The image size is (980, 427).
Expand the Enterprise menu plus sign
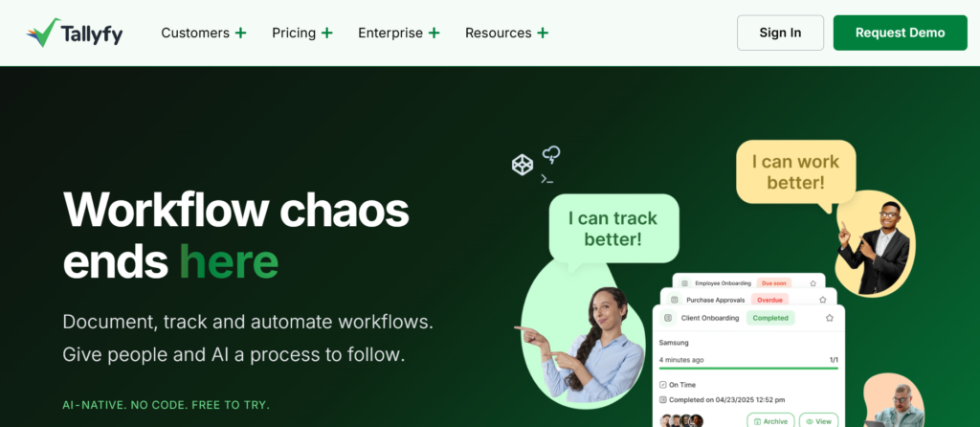(x=434, y=34)
